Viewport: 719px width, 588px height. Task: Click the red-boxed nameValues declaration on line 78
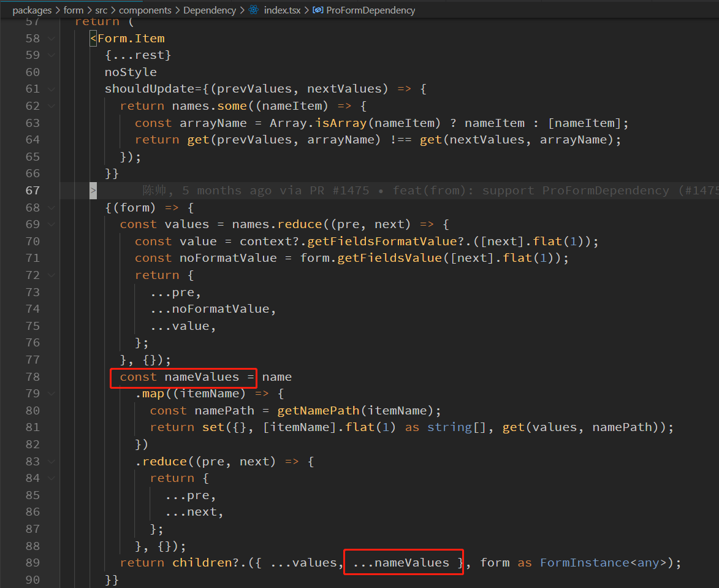pos(182,376)
